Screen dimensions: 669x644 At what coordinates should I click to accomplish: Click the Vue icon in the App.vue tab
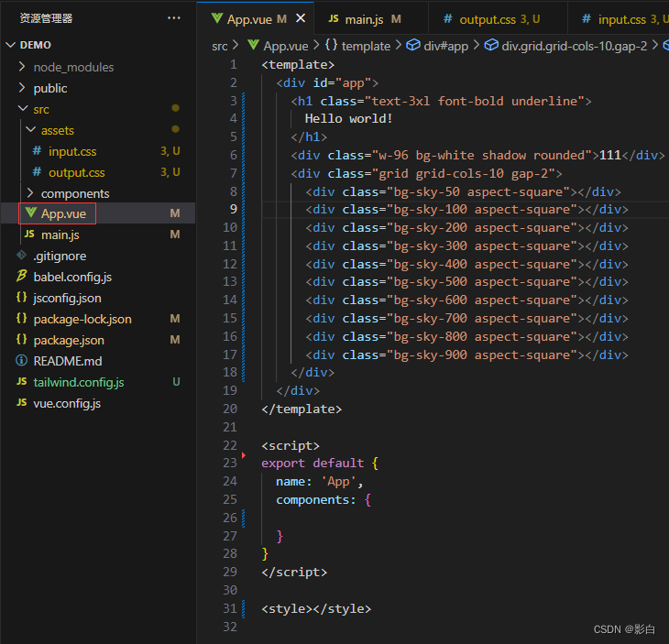[x=217, y=18]
